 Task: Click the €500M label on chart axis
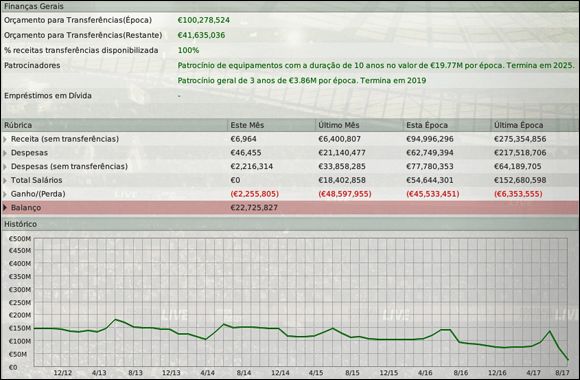click(x=20, y=239)
